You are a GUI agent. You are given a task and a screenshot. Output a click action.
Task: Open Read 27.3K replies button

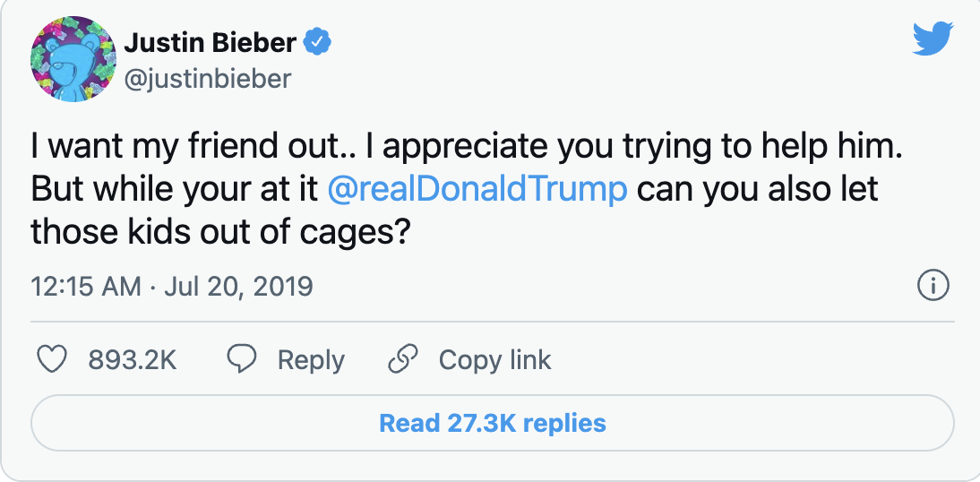coord(493,423)
